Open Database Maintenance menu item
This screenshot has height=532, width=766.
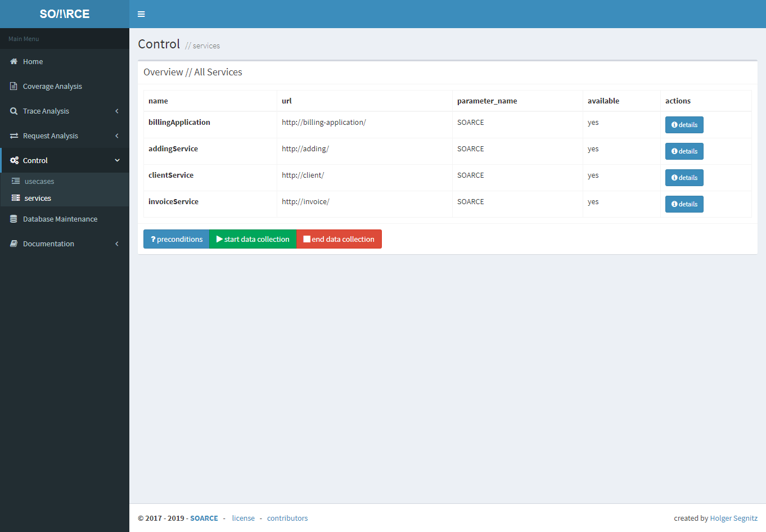coord(65,219)
